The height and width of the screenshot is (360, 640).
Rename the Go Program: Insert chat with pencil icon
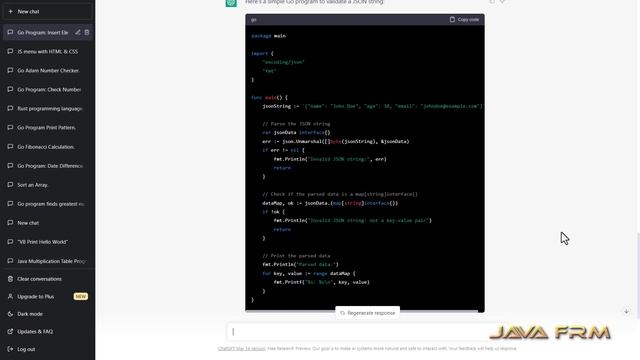coord(78,32)
